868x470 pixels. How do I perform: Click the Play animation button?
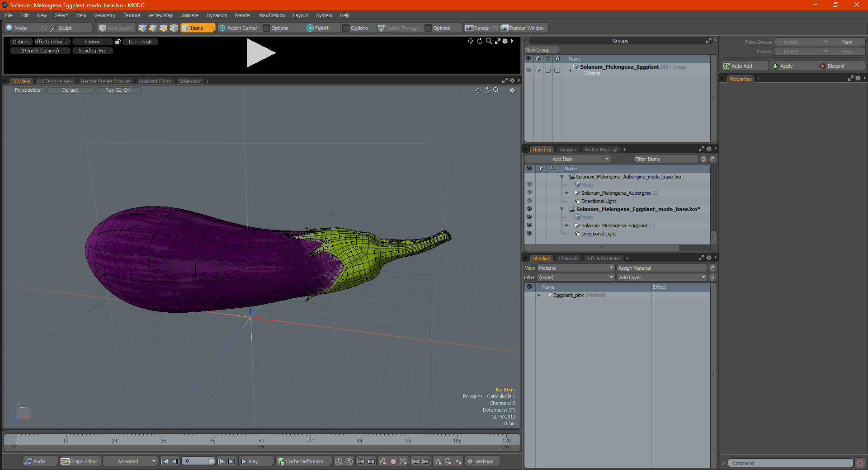pos(255,461)
